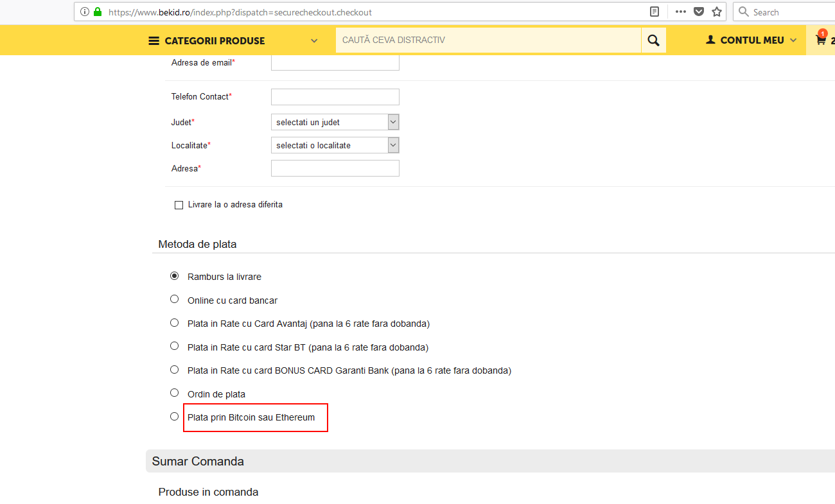Image resolution: width=835 pixels, height=504 pixels.
Task: Select Plata in Rate Card Avantaj
Action: pos(174,323)
